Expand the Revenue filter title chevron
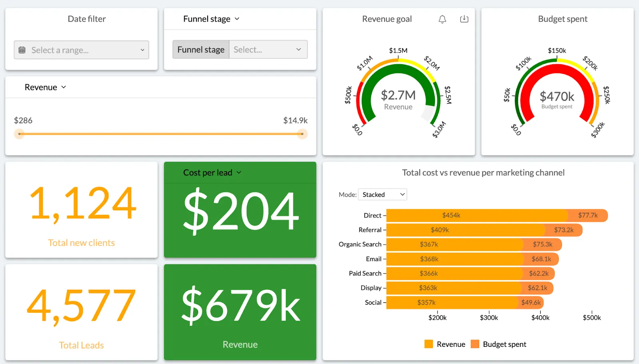This screenshot has width=639, height=364. pyautogui.click(x=64, y=87)
